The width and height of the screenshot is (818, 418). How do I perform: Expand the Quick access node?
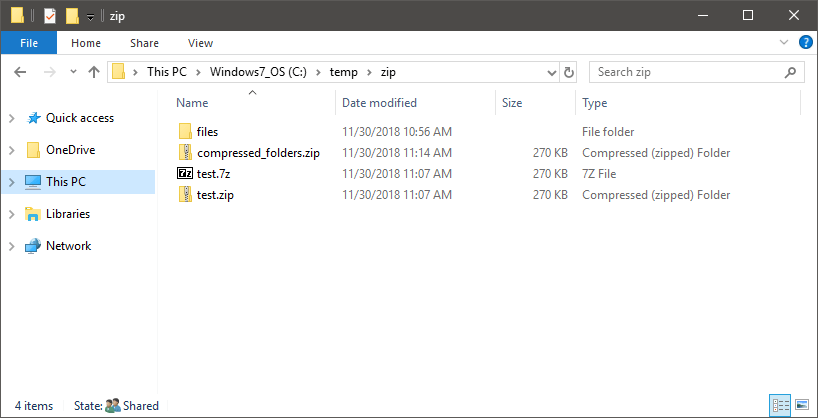pos(12,118)
